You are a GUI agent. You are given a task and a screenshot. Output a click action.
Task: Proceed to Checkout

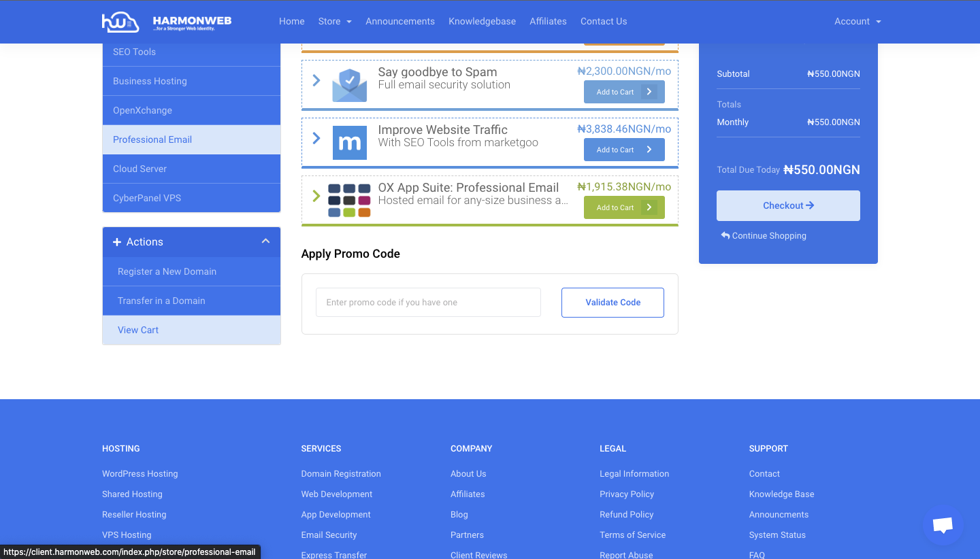[787, 205]
